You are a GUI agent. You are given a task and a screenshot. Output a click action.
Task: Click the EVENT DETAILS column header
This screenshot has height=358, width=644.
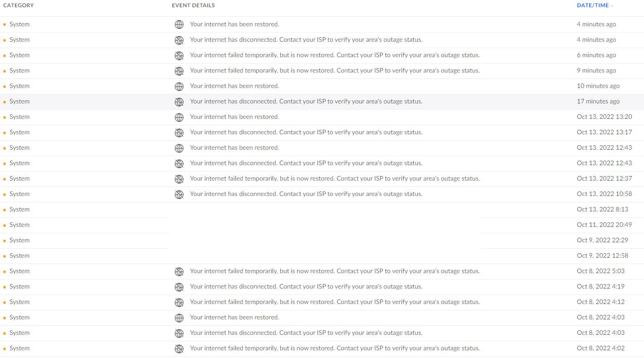point(193,5)
